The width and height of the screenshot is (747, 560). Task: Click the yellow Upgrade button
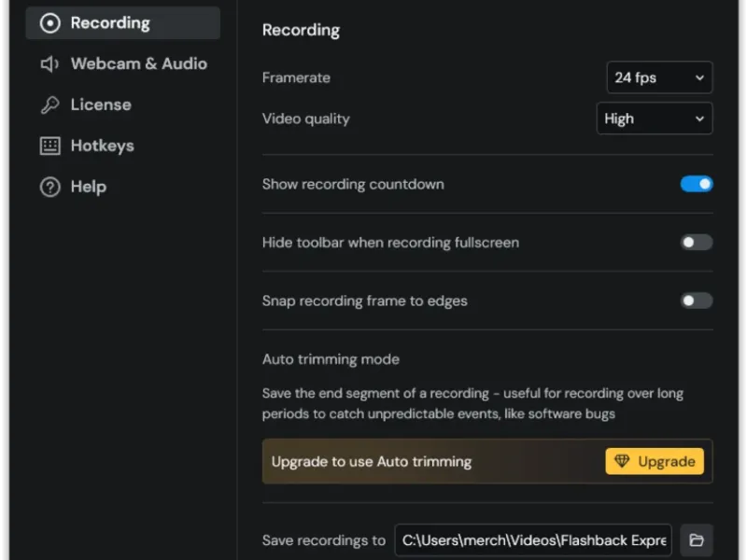pos(655,461)
